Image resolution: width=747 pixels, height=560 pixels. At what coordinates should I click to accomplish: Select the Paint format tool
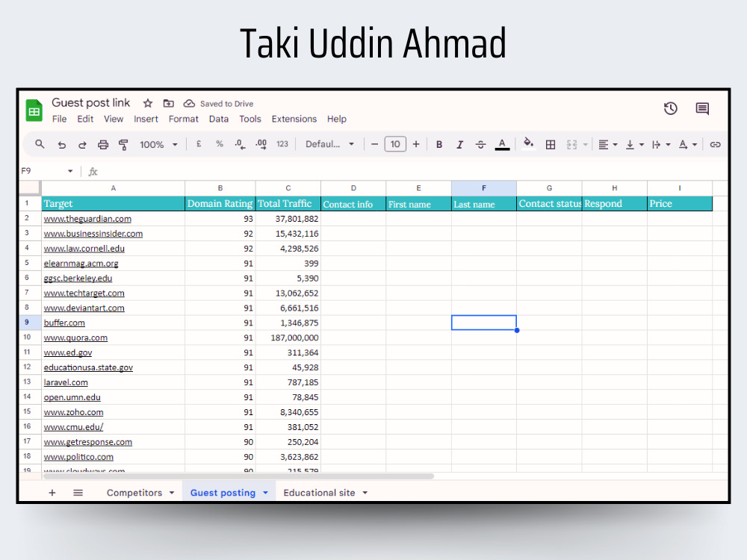(x=123, y=144)
